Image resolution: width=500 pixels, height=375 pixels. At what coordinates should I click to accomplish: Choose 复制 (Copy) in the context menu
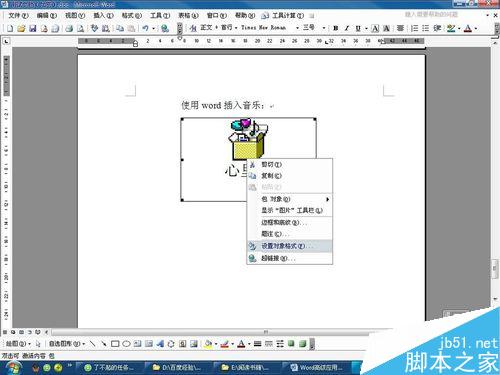tap(290, 176)
